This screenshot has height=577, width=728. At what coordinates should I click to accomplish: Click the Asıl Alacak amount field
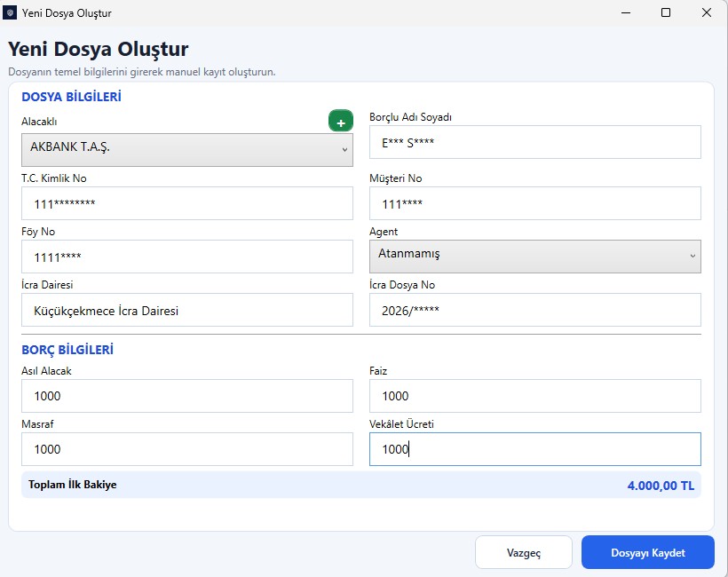187,396
